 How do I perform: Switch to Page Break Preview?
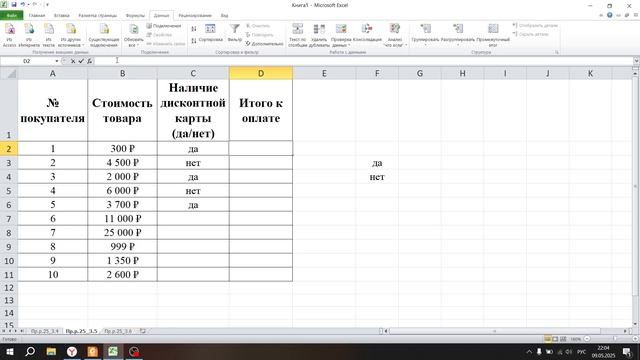[x=563, y=339]
